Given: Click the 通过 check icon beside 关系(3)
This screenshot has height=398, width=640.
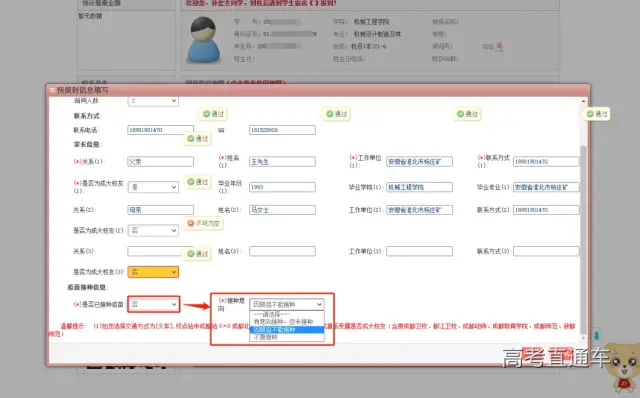Looking at the screenshot, I should tap(191, 253).
